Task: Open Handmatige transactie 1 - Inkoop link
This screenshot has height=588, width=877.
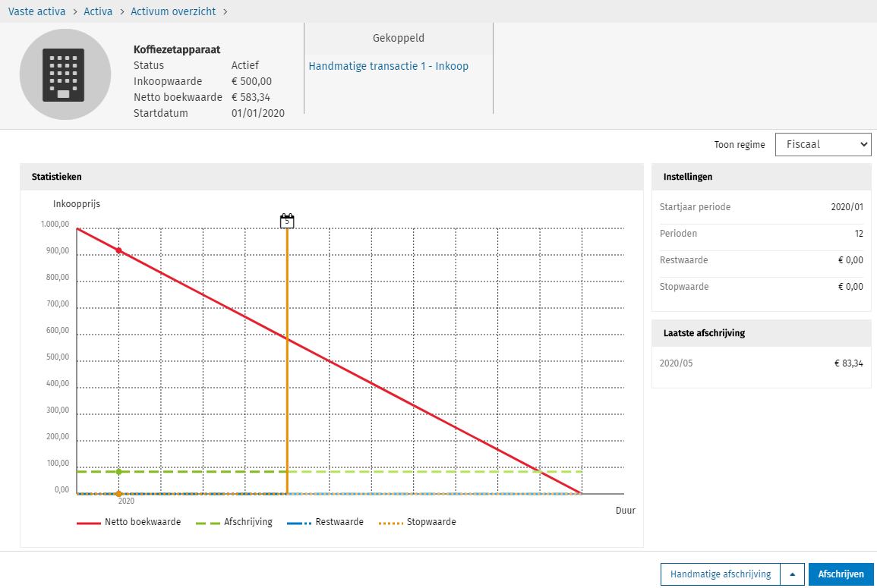Action: tap(388, 66)
